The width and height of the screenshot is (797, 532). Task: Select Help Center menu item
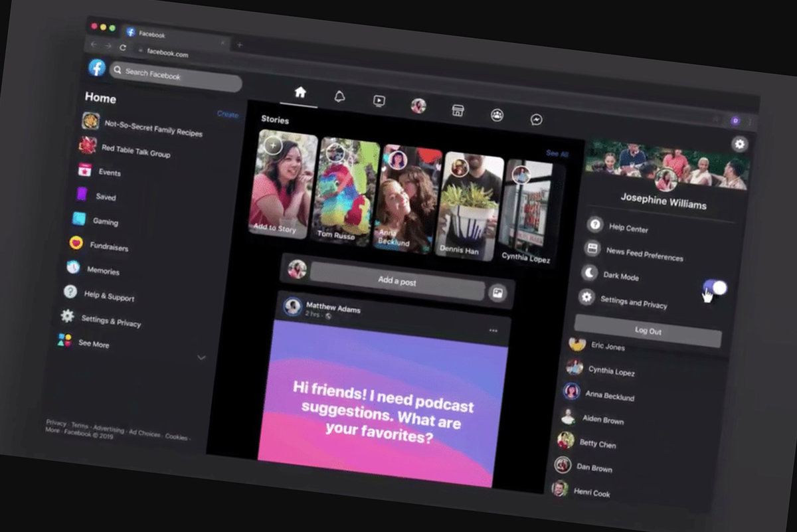point(628,228)
